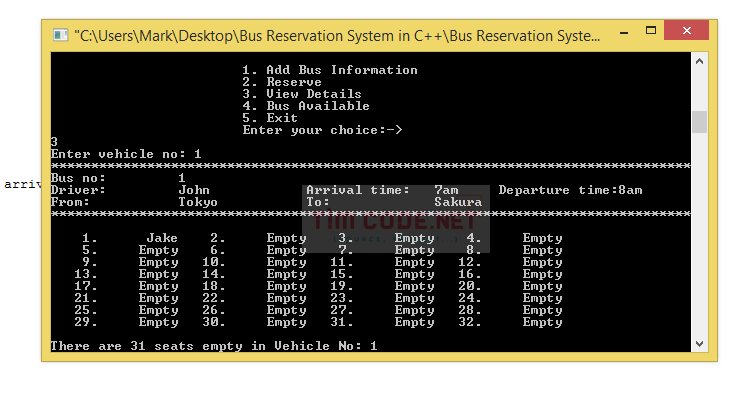Click the 'Empty' entry for seat 17
Viewport: 752px width, 397px height.
158,286
